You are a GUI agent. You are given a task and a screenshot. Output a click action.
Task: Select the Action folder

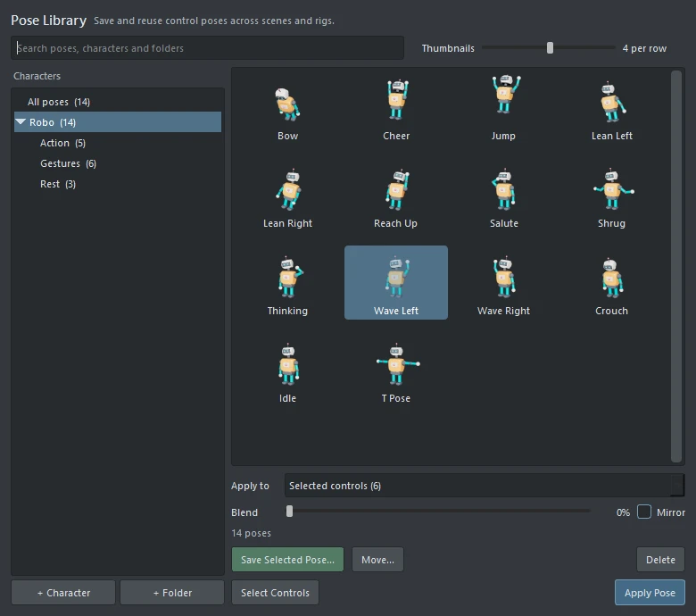point(62,143)
